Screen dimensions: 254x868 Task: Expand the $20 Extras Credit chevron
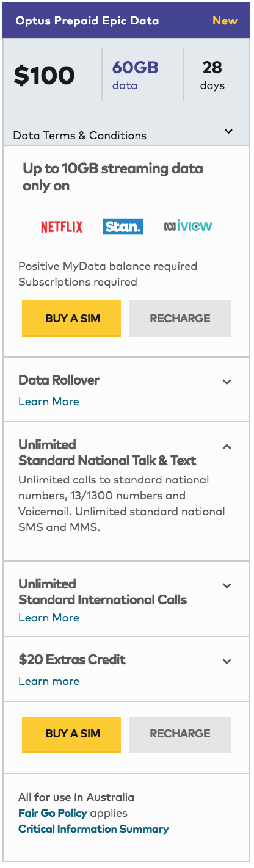click(227, 661)
